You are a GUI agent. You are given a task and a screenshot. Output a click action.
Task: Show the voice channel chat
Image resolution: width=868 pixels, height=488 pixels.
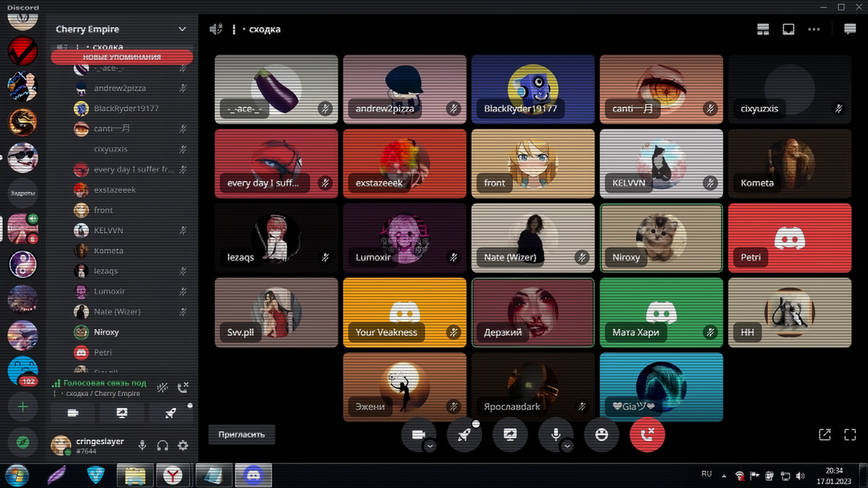[x=850, y=29]
